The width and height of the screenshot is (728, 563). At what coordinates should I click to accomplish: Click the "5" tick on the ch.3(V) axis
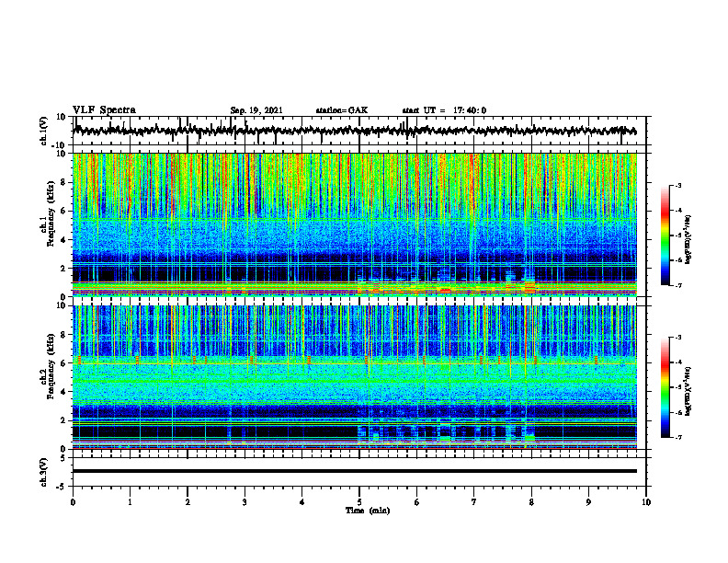pyautogui.click(x=63, y=457)
